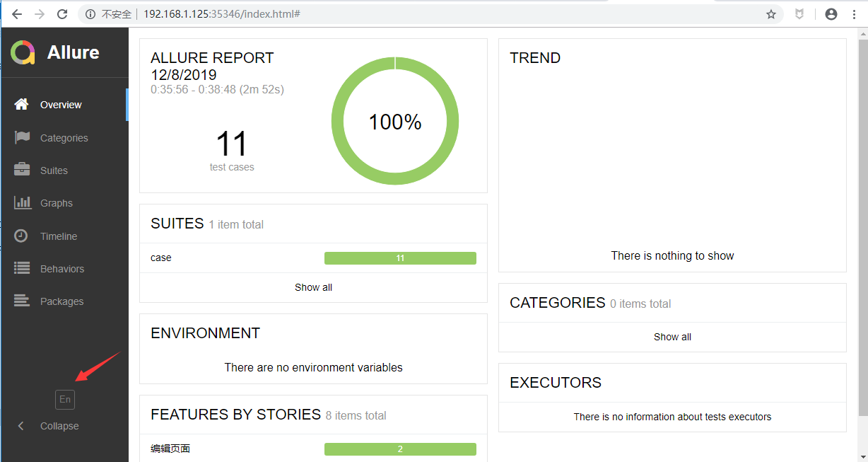Show all categories link
Screen dimensions: 868x462
672,337
